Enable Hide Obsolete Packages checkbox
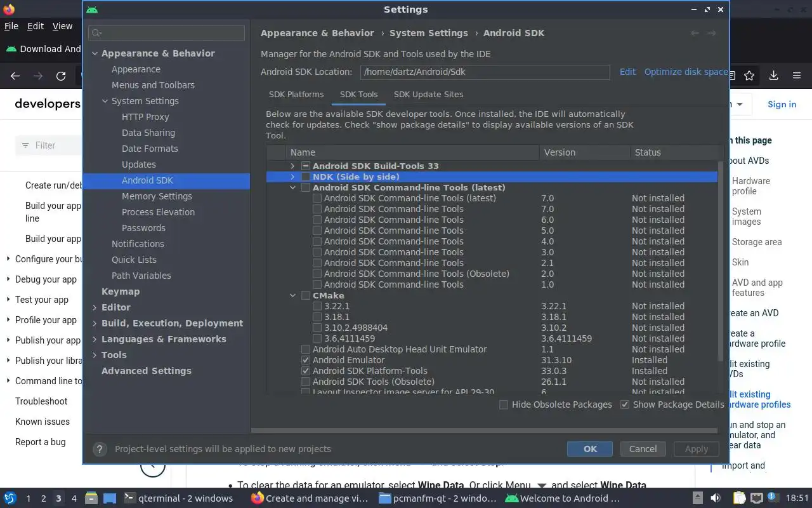Image resolution: width=812 pixels, height=508 pixels. tap(504, 404)
